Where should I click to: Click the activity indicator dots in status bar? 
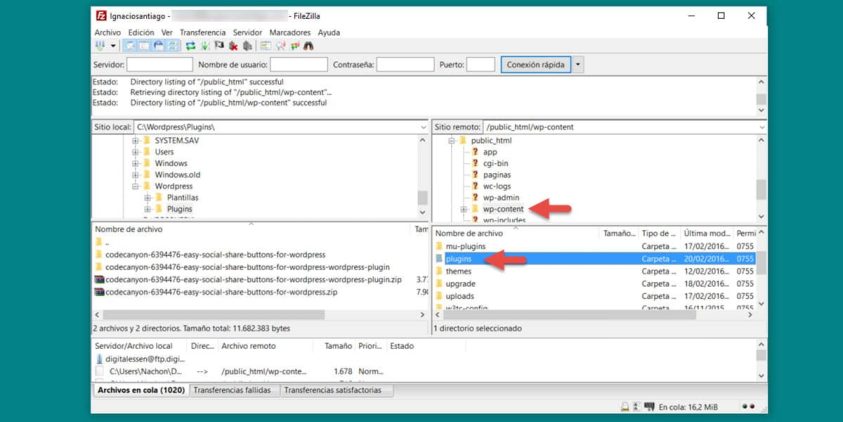[748, 407]
